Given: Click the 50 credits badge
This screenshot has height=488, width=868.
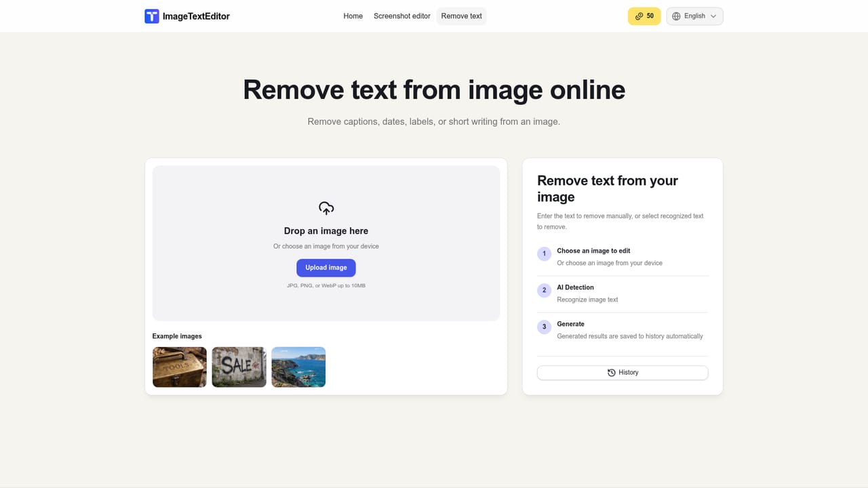Looking at the screenshot, I should coord(644,16).
